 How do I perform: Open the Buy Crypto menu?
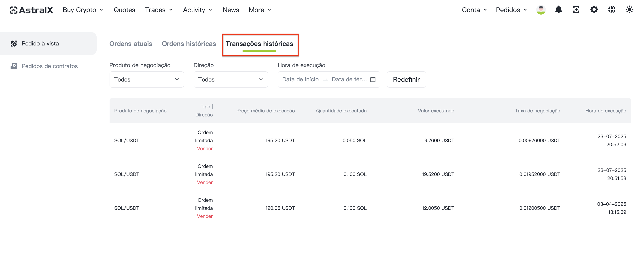pos(83,10)
